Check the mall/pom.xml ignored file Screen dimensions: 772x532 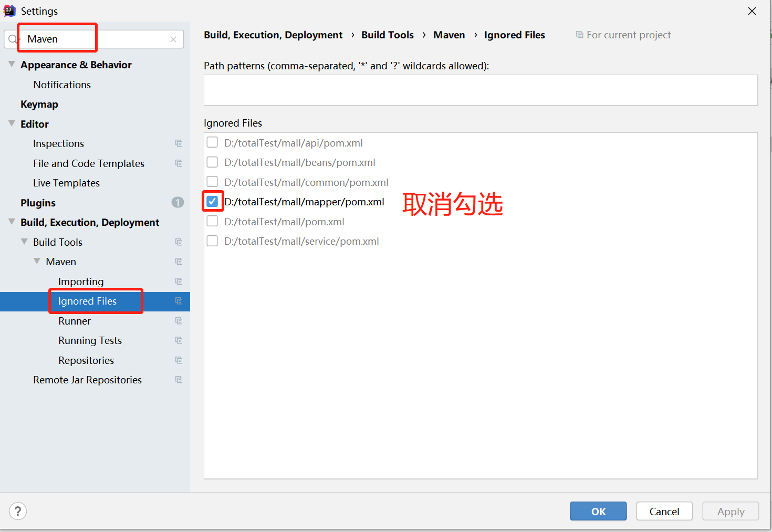[x=212, y=221]
